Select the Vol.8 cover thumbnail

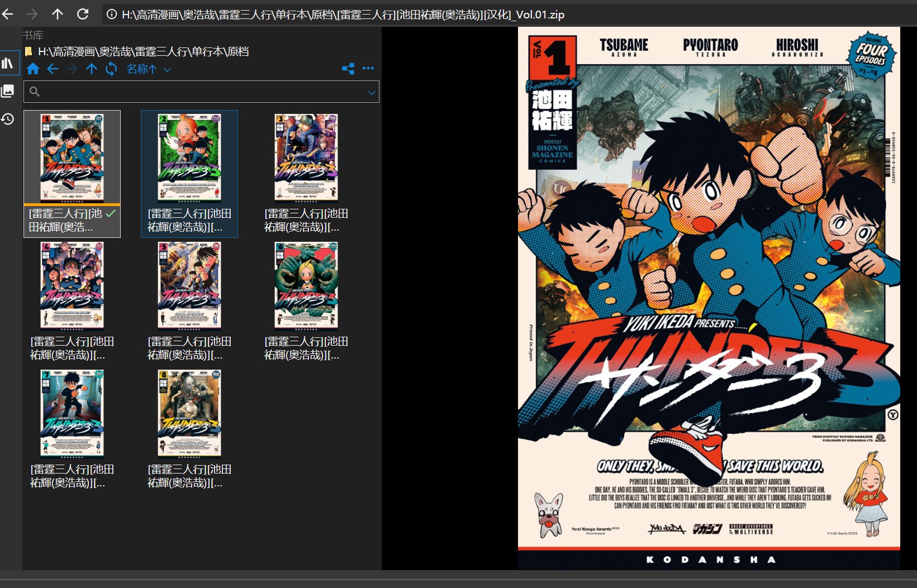[x=189, y=413]
